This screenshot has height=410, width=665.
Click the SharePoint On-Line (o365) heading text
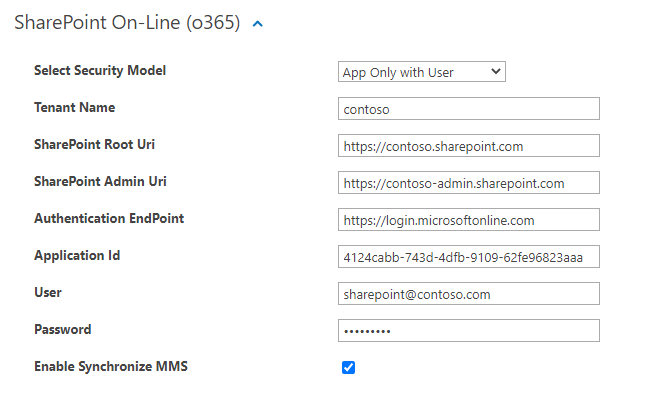[127, 23]
